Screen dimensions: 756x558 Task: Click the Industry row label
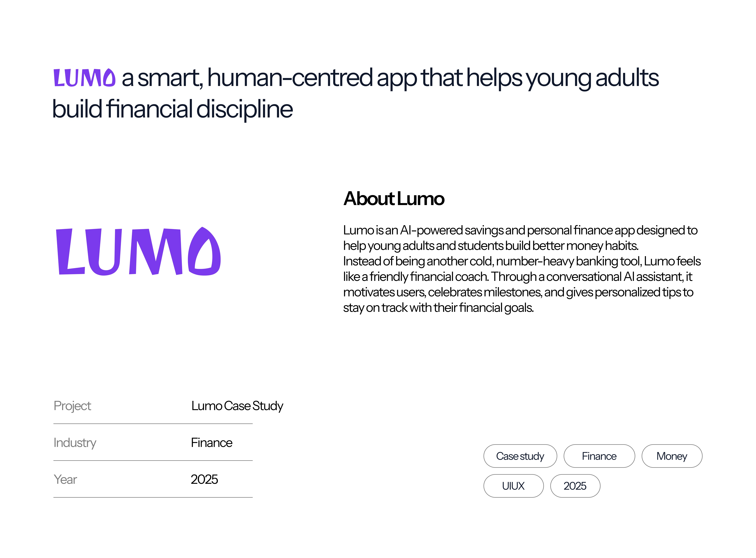tap(75, 443)
